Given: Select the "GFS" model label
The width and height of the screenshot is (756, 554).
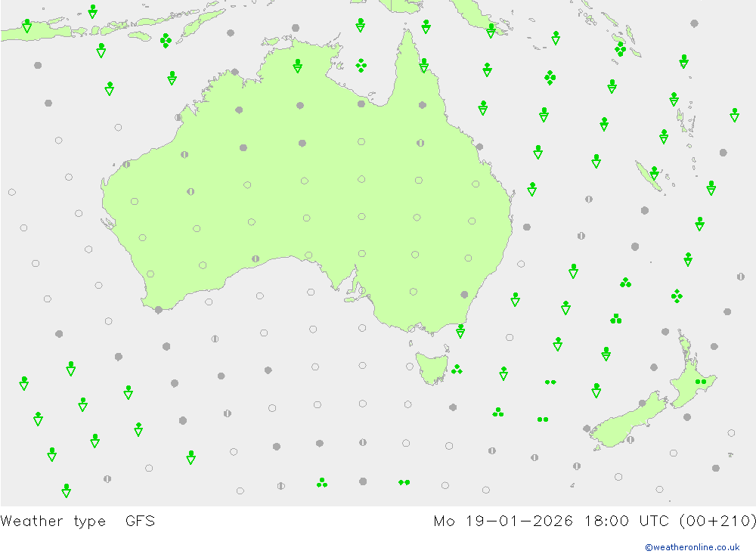Looking at the screenshot, I should pyautogui.click(x=141, y=522).
